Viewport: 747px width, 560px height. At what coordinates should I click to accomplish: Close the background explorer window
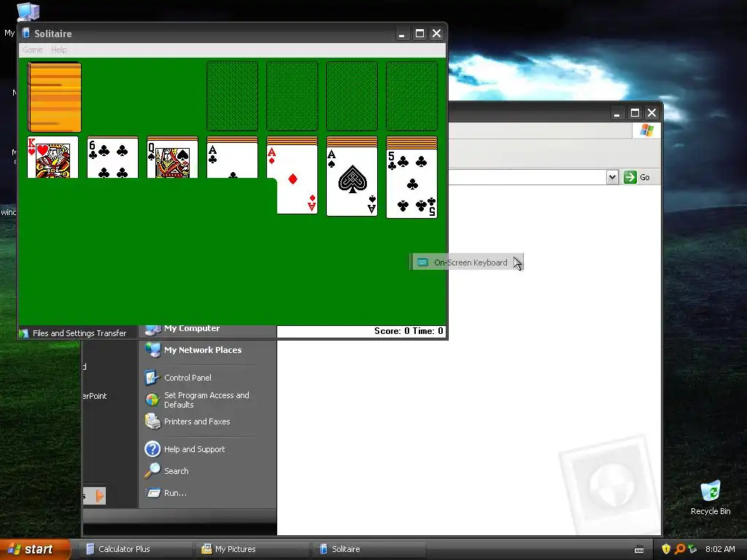point(651,113)
